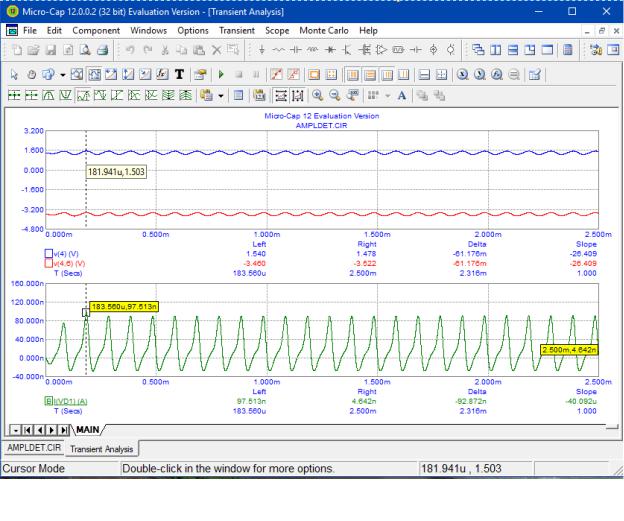Go to the first page arrow button

(x=27, y=430)
